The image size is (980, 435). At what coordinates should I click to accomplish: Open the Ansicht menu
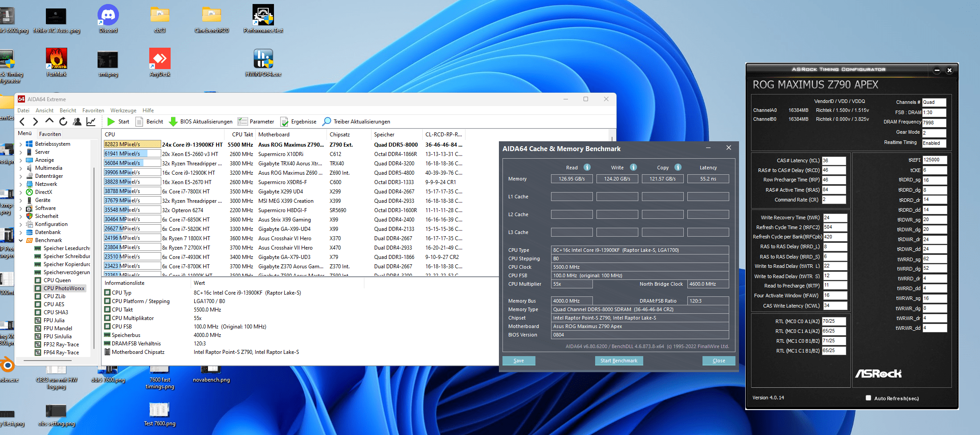[x=44, y=111]
